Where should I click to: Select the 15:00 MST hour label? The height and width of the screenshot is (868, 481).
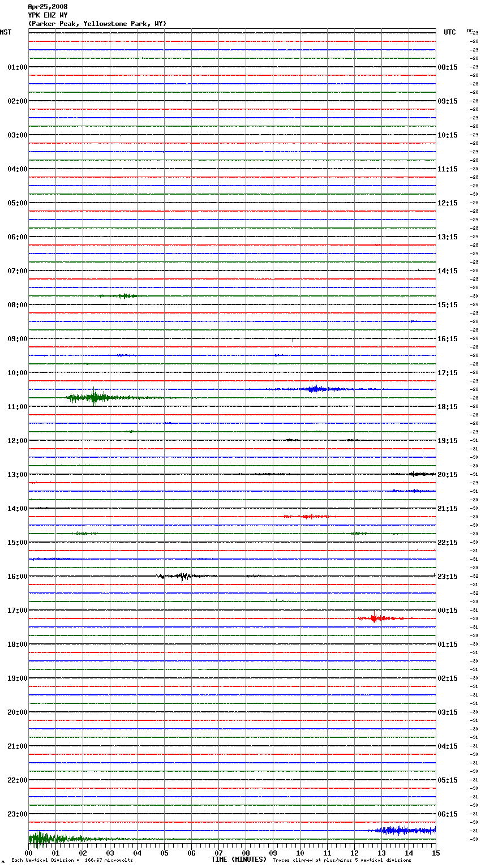point(18,543)
